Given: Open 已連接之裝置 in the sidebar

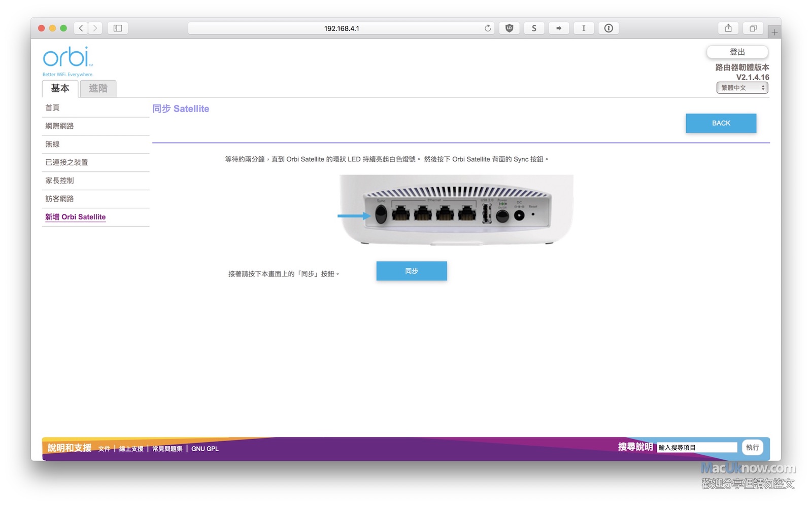Looking at the screenshot, I should [66, 162].
